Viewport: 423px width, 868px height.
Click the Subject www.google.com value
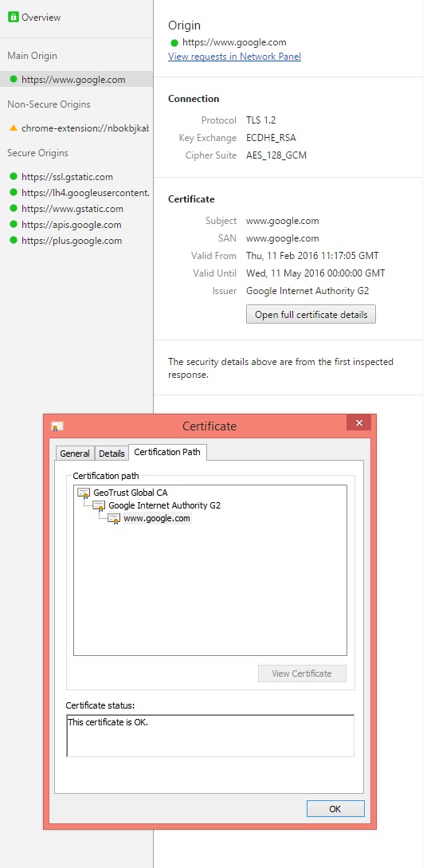[283, 221]
